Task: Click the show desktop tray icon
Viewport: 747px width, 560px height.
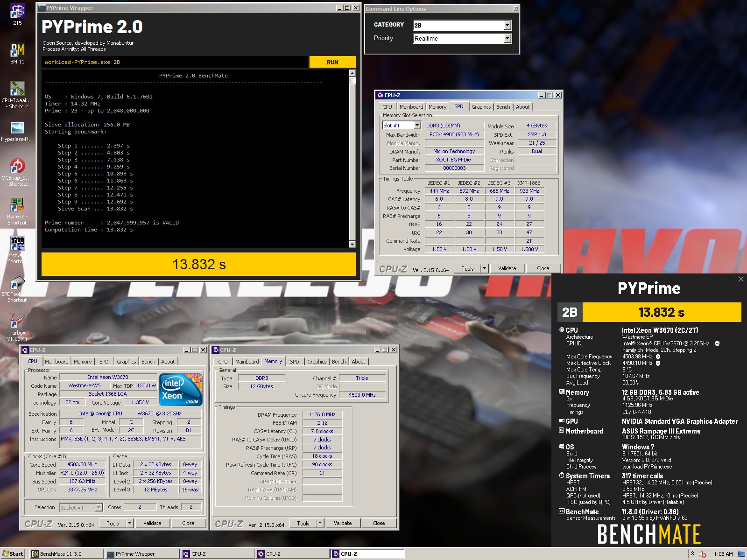Action: [741, 554]
